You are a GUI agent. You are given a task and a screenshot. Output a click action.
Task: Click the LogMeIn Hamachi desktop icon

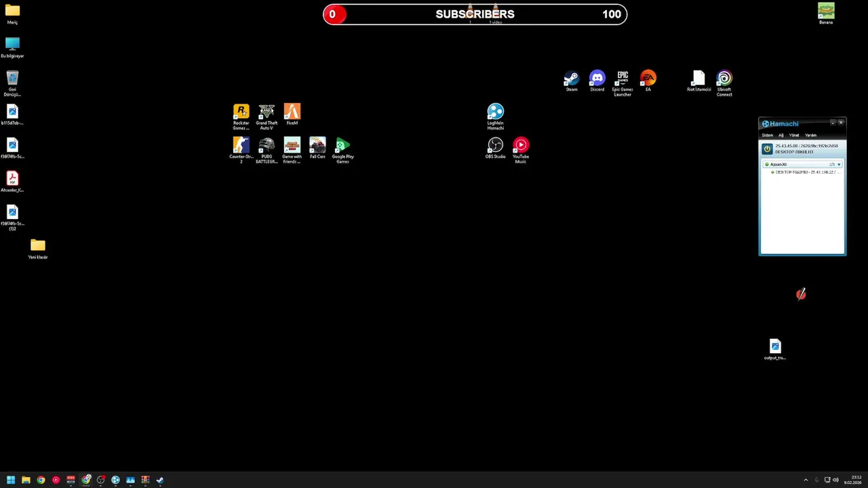point(496,117)
